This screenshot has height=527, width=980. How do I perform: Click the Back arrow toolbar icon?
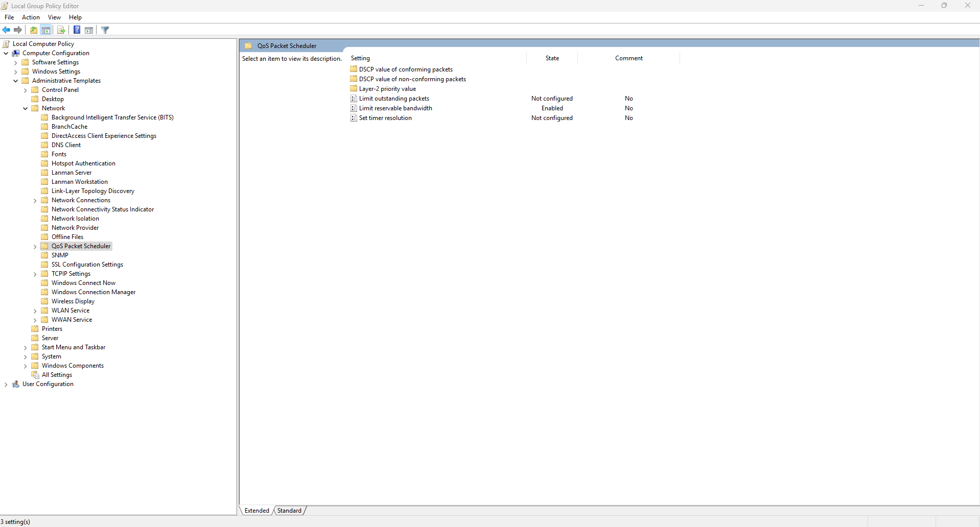click(x=6, y=30)
